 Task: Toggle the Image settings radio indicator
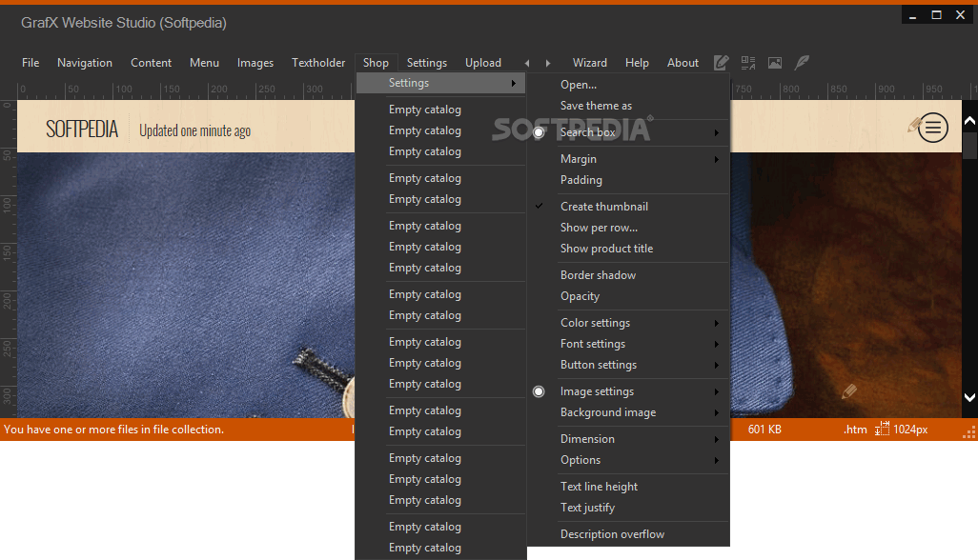coord(539,391)
